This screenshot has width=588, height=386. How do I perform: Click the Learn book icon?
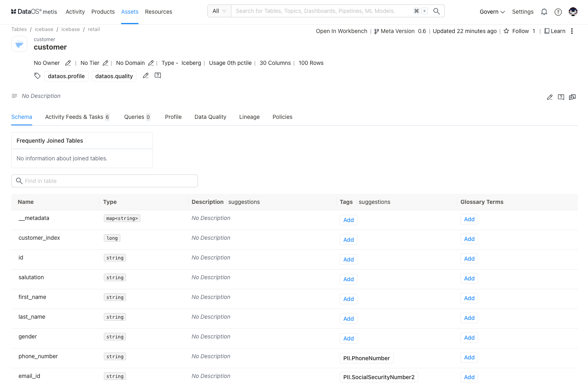coord(547,31)
